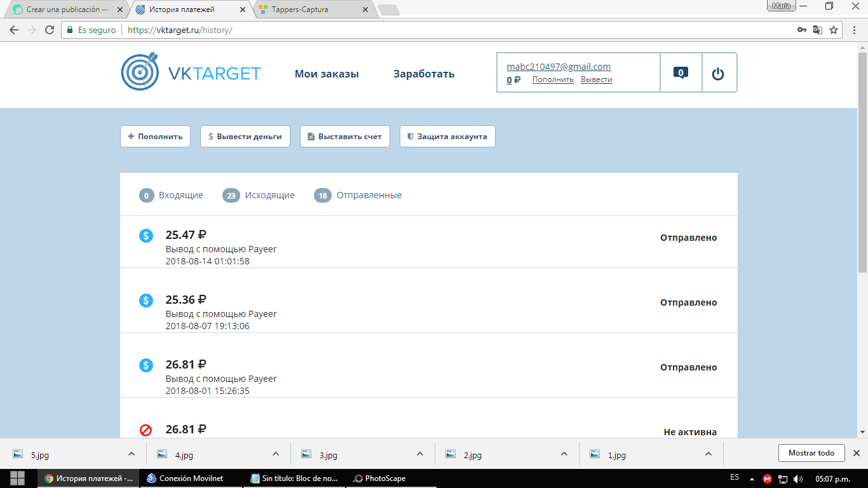Screen dimensions: 868x488
Task: Click the saved password key icon
Action: point(803,30)
